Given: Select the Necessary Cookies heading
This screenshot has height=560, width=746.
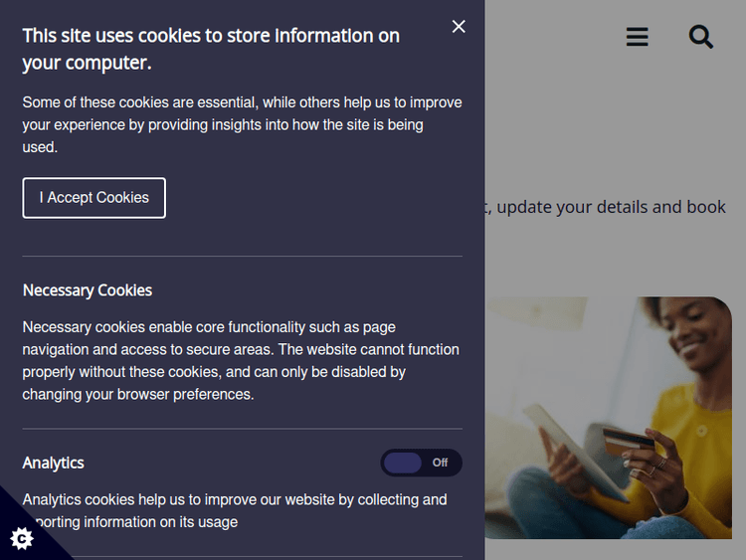Looking at the screenshot, I should pyautogui.click(x=88, y=290).
